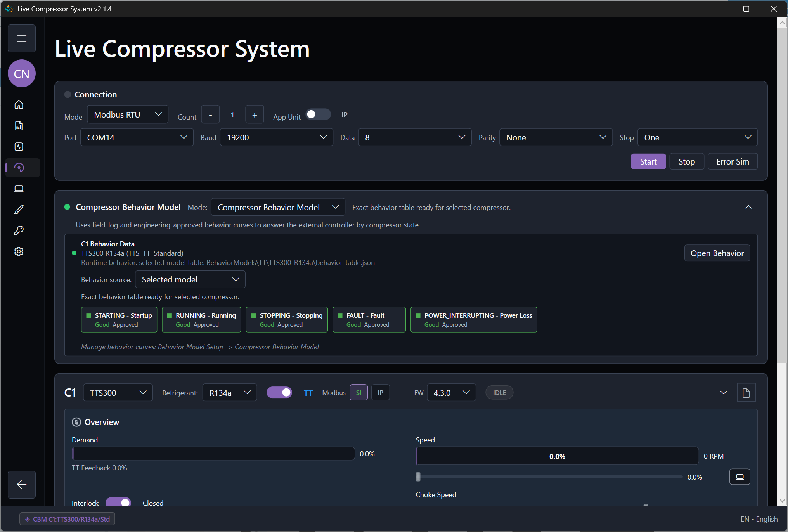Click the CBM C1:TTS300/R134a/Std status chip
The image size is (788, 532).
[67, 519]
